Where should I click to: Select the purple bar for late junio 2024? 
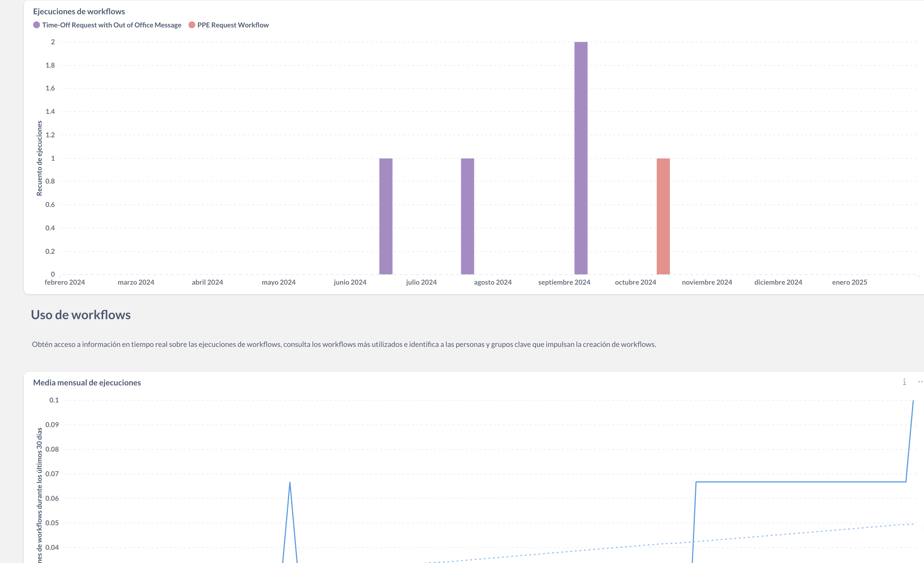pos(385,216)
